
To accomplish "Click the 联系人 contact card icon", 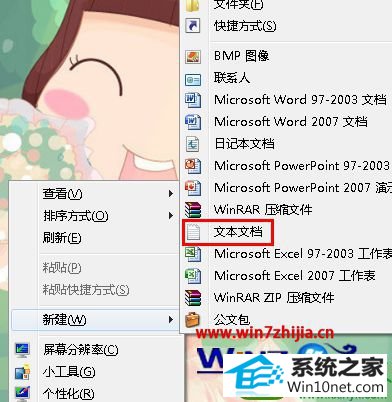I will click(x=193, y=79).
